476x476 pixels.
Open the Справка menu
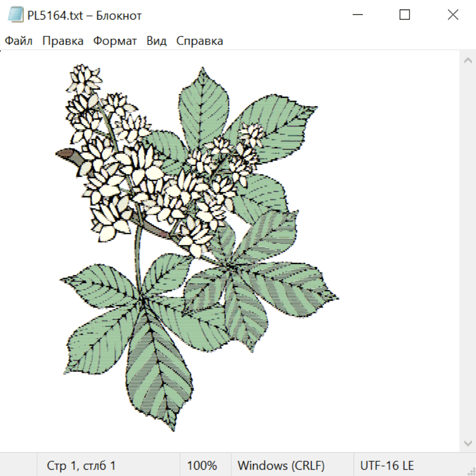(199, 41)
